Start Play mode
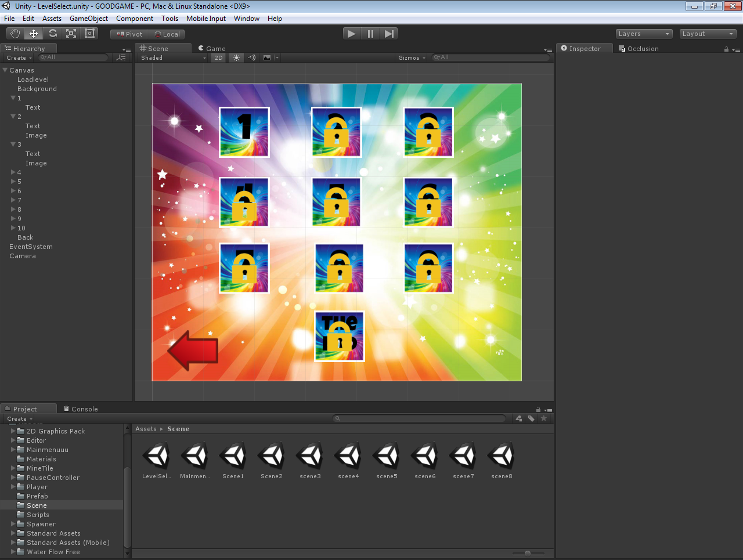 pos(352,34)
